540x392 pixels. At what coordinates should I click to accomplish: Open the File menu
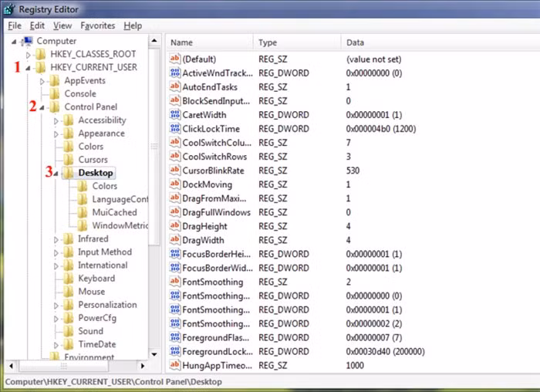(15, 25)
